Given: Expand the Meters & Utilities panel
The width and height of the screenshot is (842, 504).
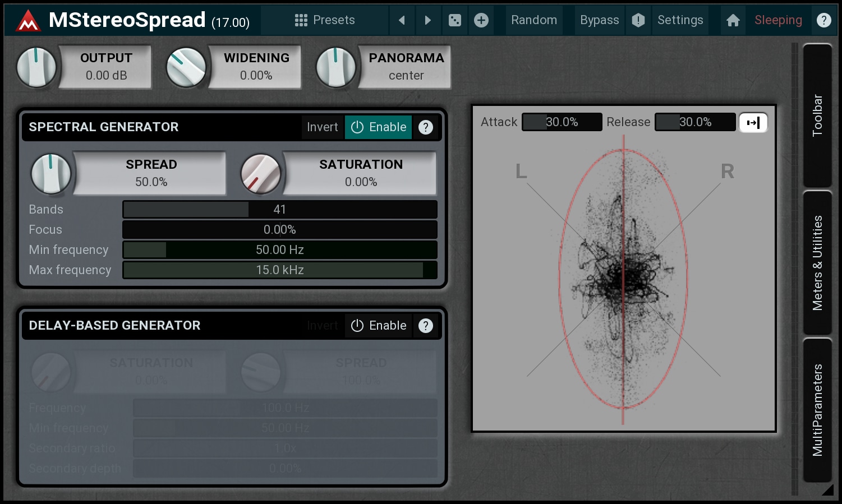Looking at the screenshot, I should [817, 262].
